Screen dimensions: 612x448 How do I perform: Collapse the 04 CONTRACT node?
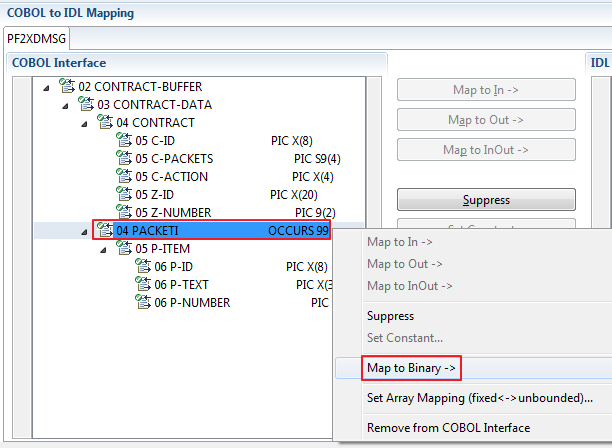click(x=84, y=124)
